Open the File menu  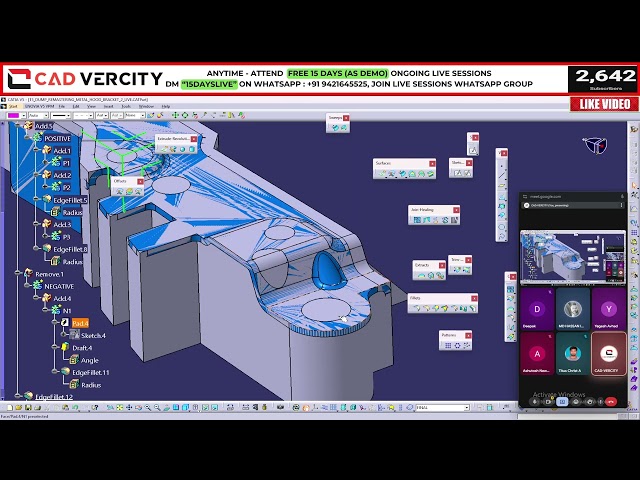(x=62, y=107)
